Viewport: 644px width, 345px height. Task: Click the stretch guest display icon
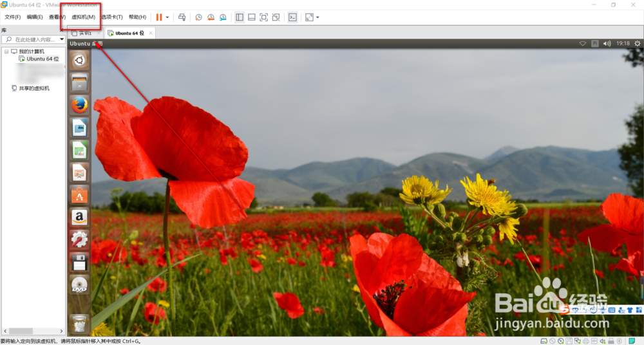[x=309, y=17]
